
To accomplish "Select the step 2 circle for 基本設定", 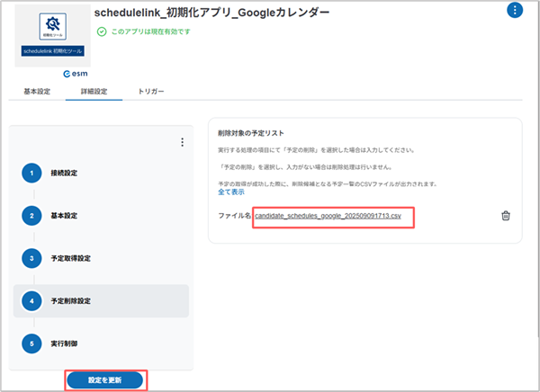I will pyautogui.click(x=32, y=216).
